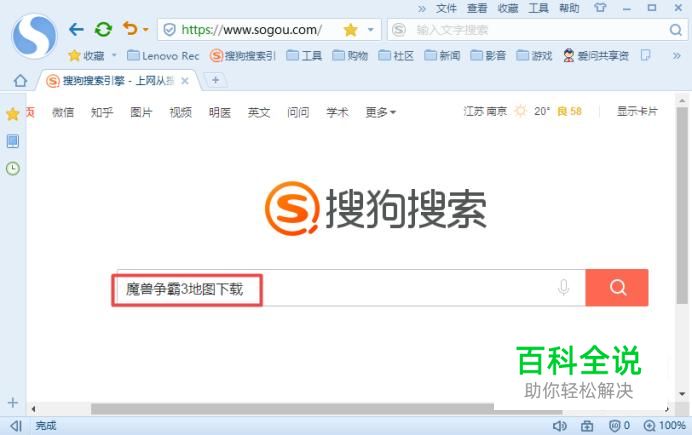Click the horizontal scrollbar thumb
Image resolution: width=692 pixels, height=435 pixels.
[x=327, y=409]
